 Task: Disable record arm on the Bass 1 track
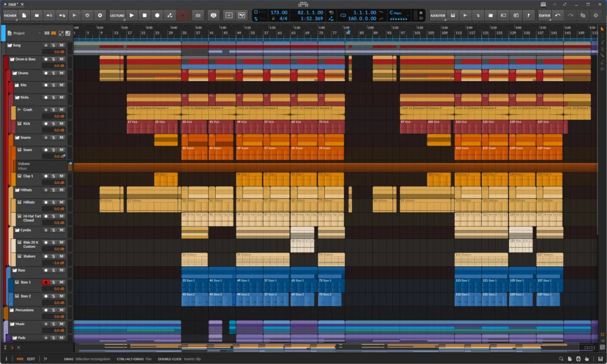pyautogui.click(x=46, y=282)
